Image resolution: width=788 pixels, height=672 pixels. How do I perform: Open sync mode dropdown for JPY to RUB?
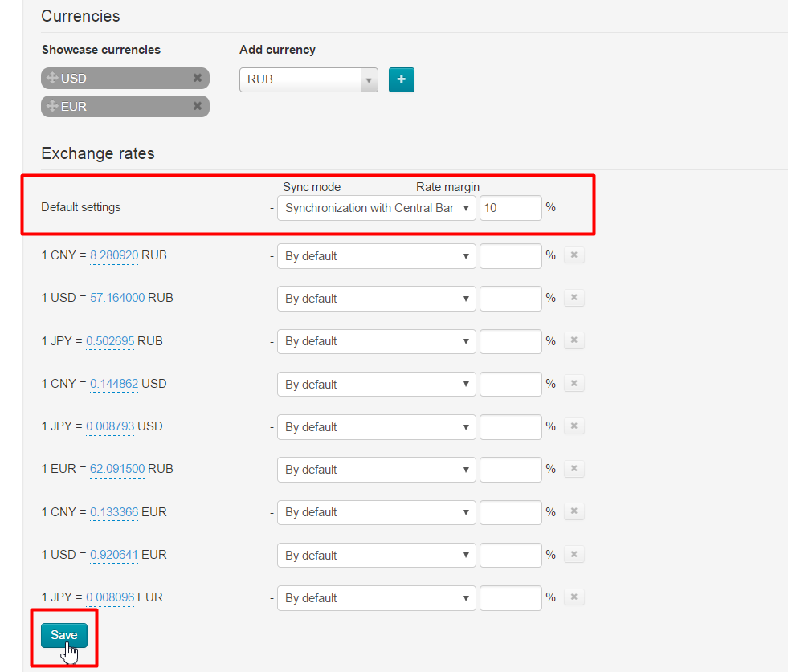click(377, 341)
